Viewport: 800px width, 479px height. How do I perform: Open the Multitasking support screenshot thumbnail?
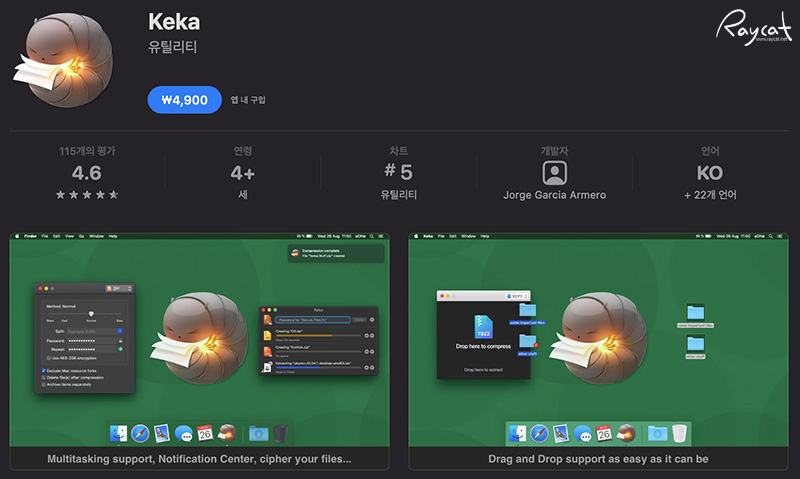point(199,351)
